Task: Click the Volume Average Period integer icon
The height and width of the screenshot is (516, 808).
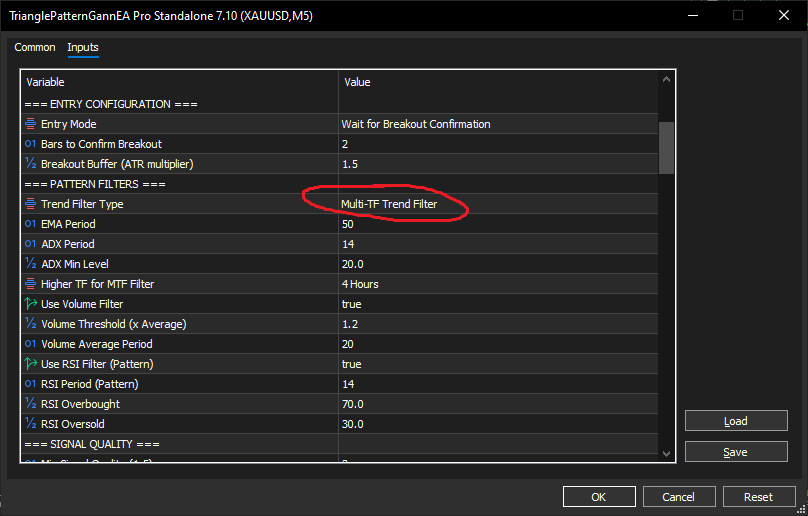Action: [x=30, y=344]
